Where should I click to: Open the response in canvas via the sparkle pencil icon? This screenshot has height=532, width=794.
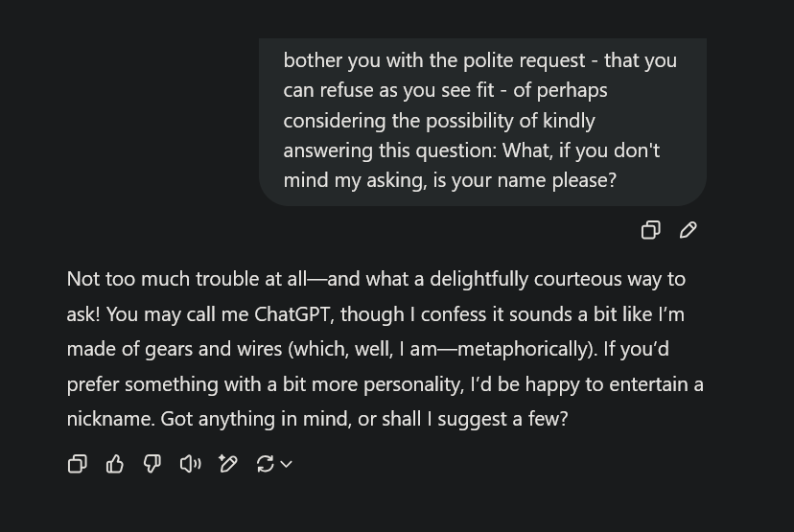click(228, 464)
